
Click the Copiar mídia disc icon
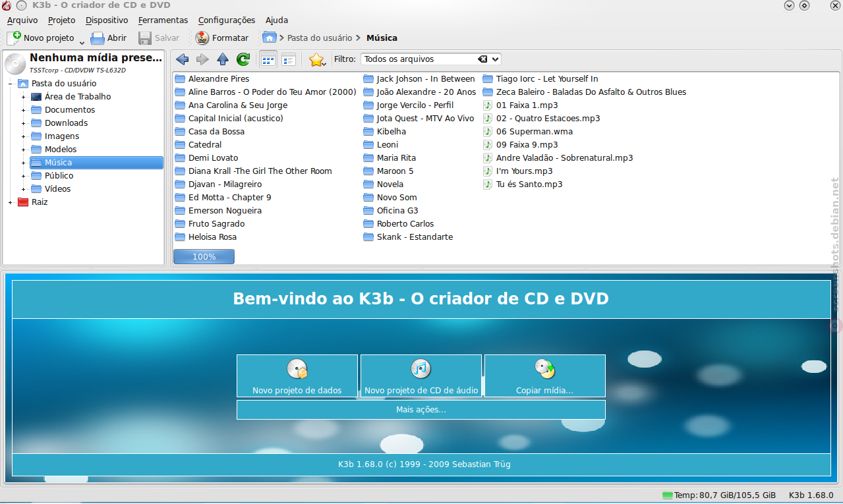point(544,369)
